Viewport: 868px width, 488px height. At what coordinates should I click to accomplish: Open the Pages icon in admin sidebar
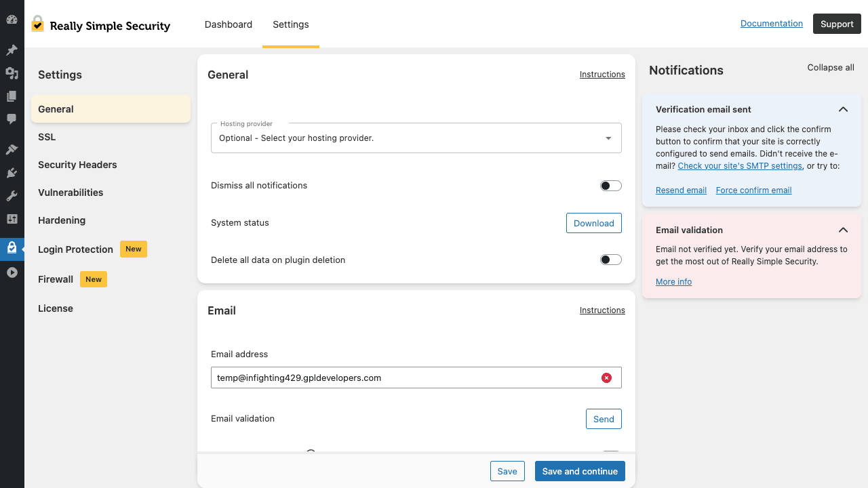(12, 96)
